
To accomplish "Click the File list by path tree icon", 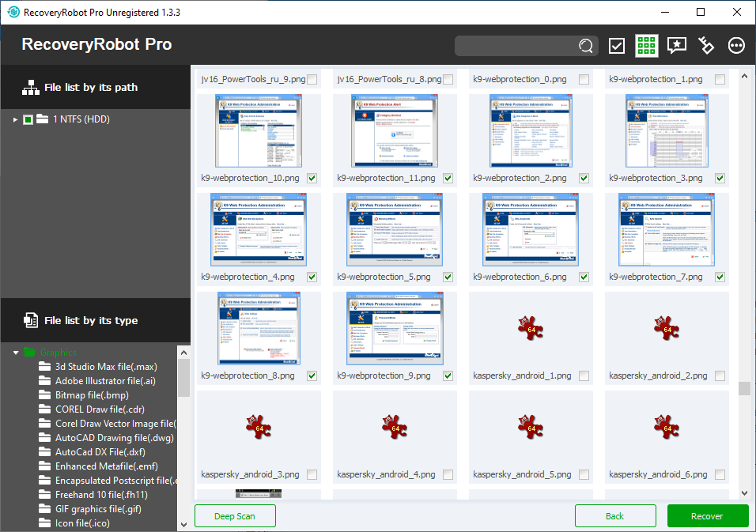I will coord(30,87).
